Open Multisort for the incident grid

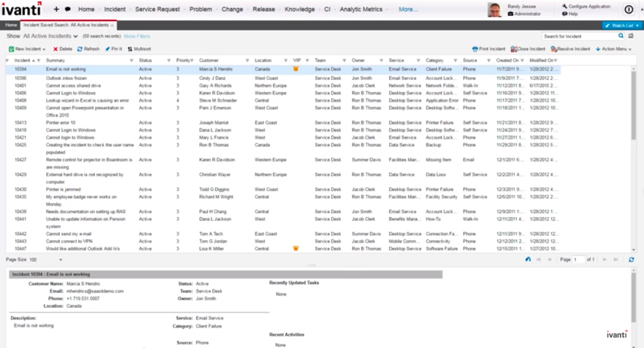[x=130, y=49]
